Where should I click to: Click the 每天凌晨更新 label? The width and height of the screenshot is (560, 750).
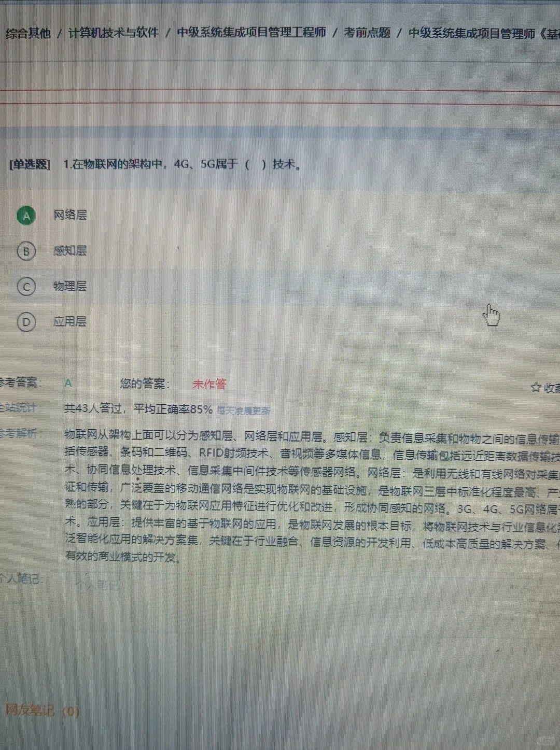click(245, 410)
